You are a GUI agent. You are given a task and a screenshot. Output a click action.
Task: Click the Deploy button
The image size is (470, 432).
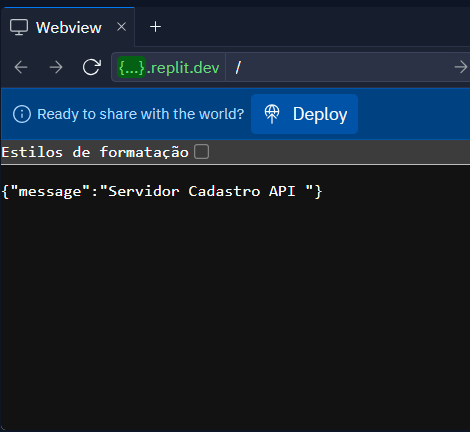pos(304,114)
